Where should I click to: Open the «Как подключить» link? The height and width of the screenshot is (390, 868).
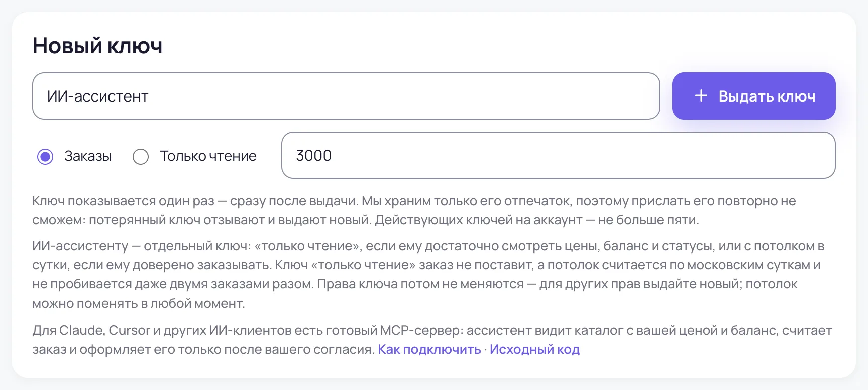tap(429, 349)
